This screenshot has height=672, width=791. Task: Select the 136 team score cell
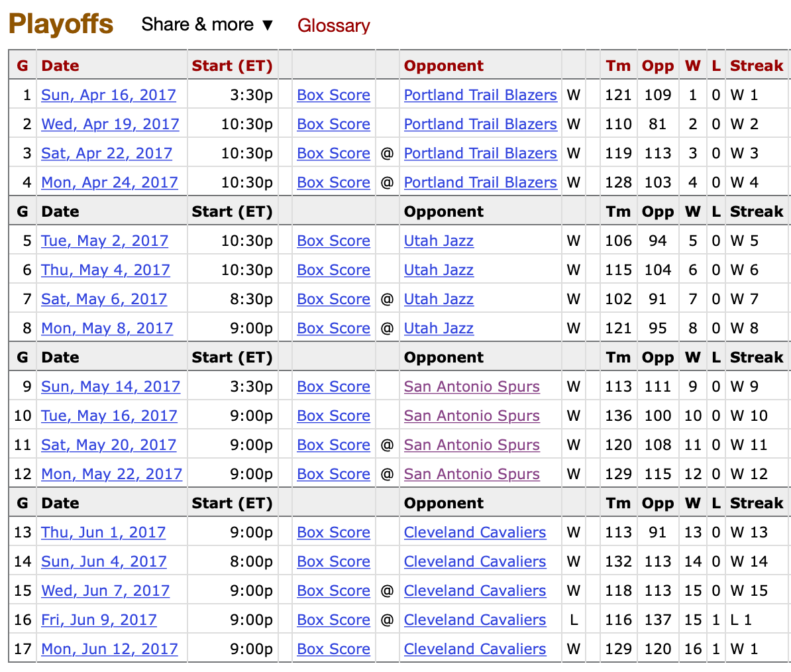[x=619, y=416]
